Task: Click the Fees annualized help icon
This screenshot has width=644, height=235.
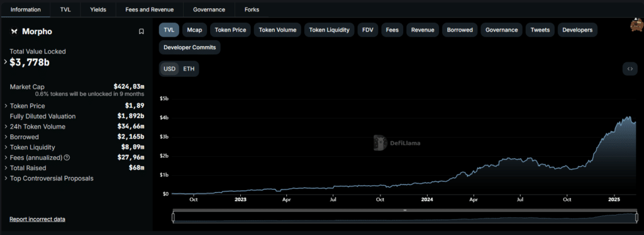Action: [67, 158]
